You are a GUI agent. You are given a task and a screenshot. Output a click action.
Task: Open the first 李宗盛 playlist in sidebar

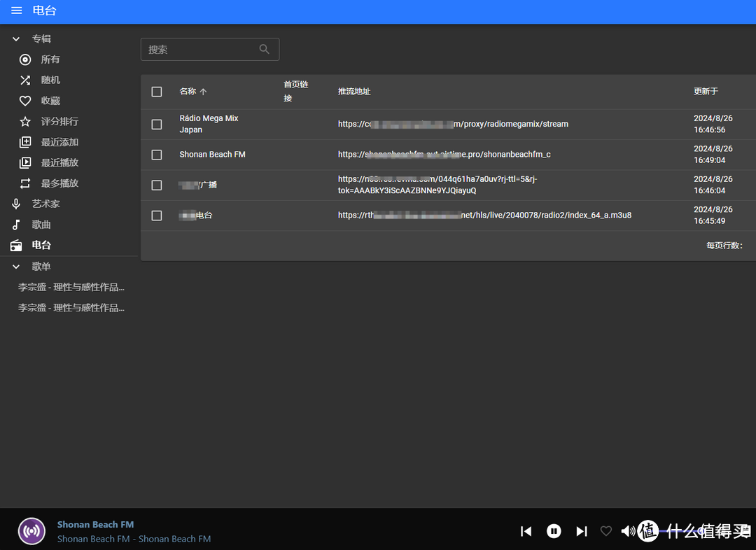tap(71, 287)
